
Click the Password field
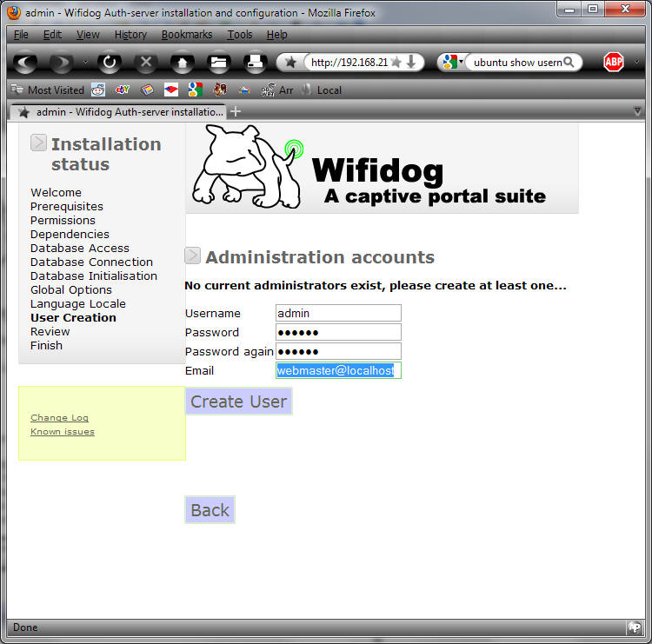[x=338, y=332]
